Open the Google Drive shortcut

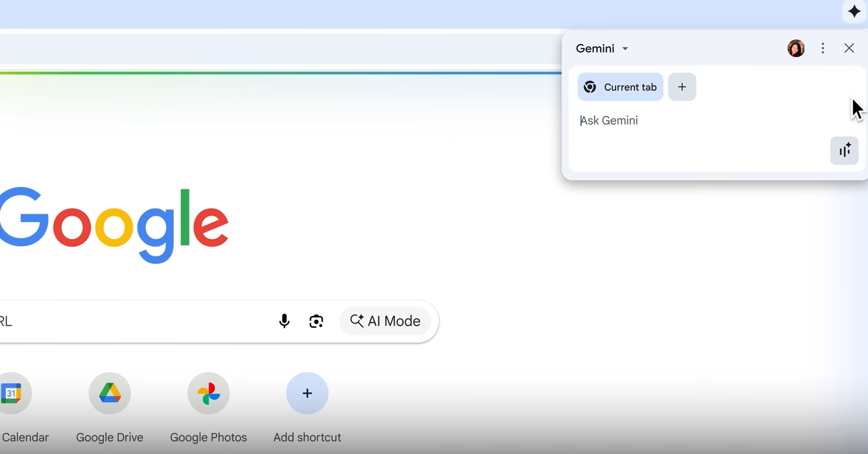110,393
